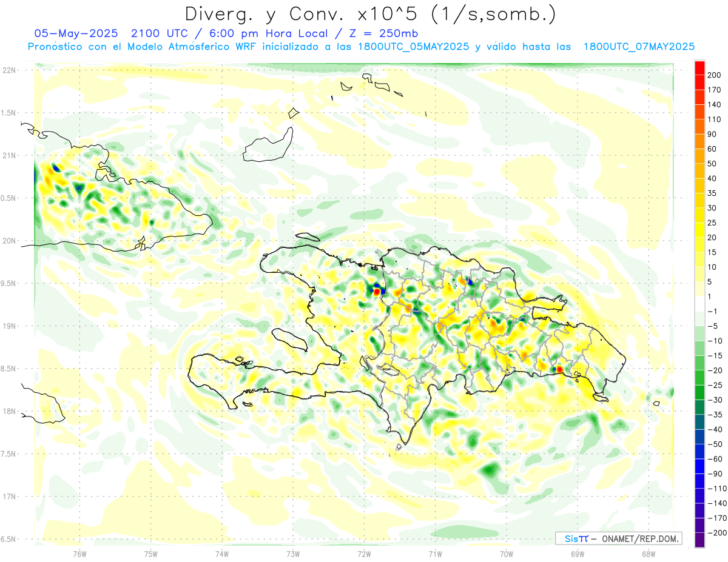Click the '-170' color bar label

pyautogui.click(x=716, y=518)
